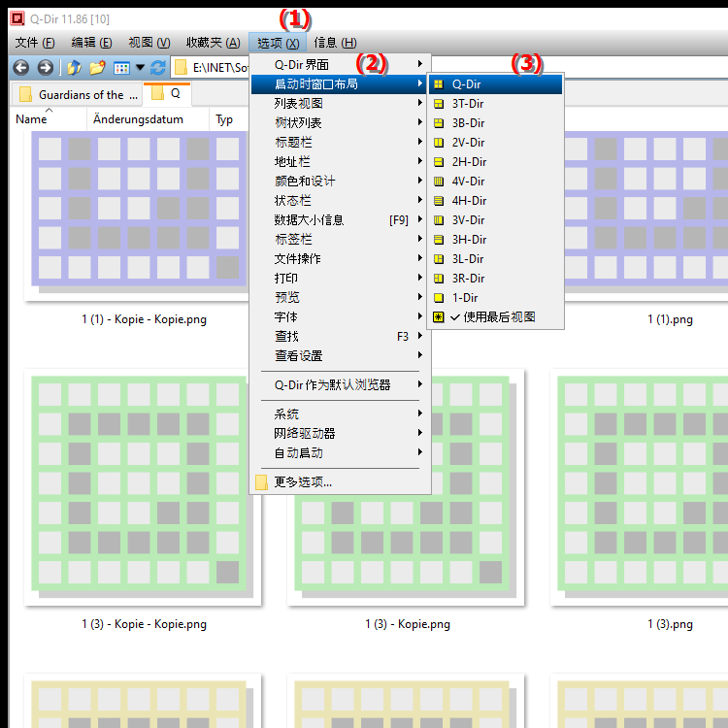Image resolution: width=728 pixels, height=728 pixels.
Task: Click the 2V-Dir layout icon
Action: tap(439, 143)
